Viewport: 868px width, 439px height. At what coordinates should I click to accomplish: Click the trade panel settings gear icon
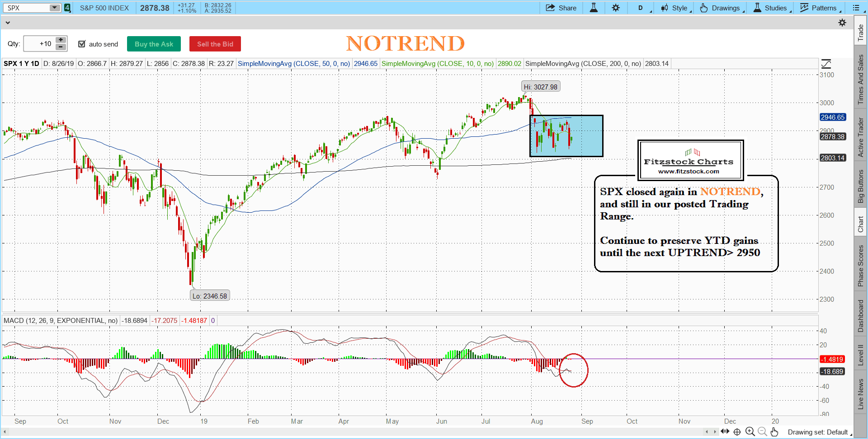[x=842, y=23]
